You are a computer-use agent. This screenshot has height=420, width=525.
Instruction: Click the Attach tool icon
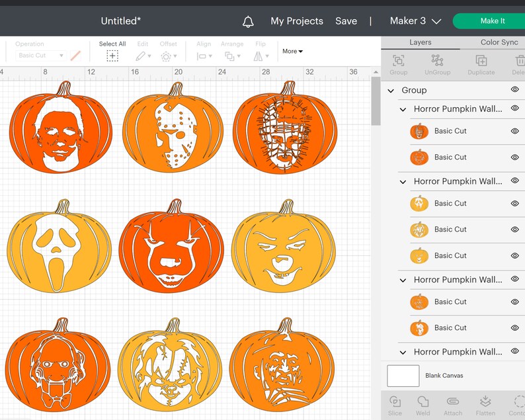tap(453, 401)
